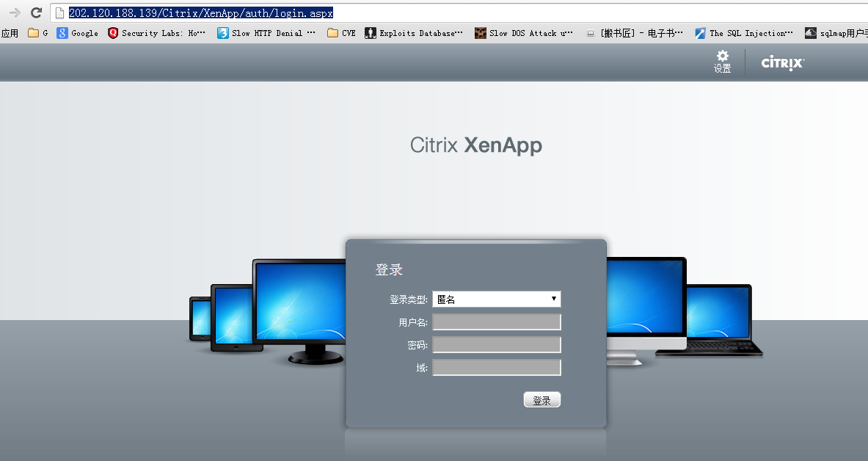
Task: Click the Citrix XenApp title text
Action: coord(476,145)
